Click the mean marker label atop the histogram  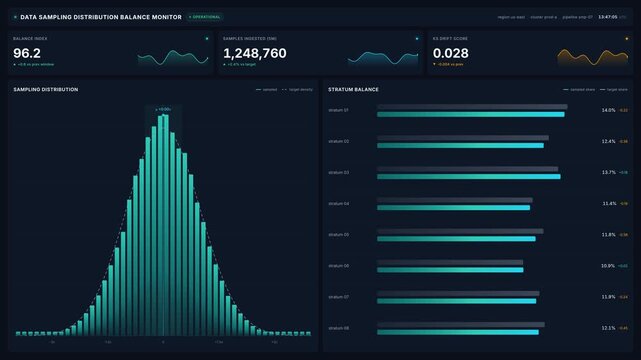tap(163, 109)
